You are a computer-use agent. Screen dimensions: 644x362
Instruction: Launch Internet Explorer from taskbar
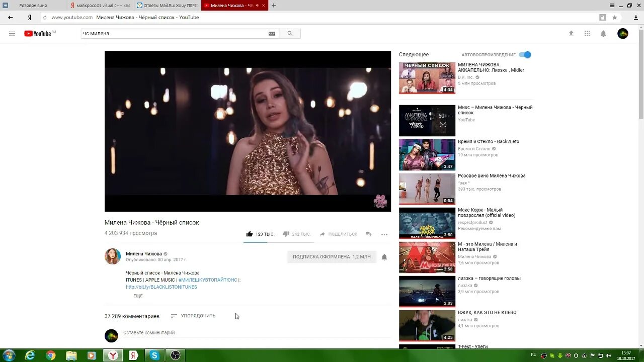click(x=30, y=355)
